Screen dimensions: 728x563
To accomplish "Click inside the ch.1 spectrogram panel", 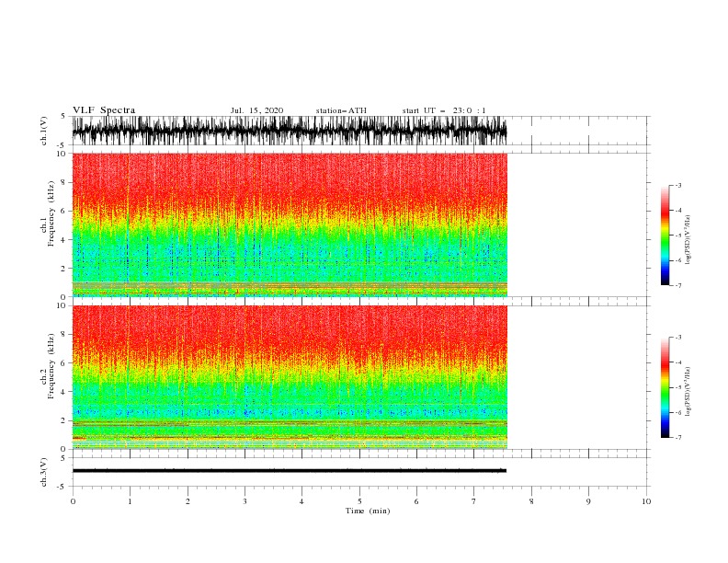I will tap(290, 224).
